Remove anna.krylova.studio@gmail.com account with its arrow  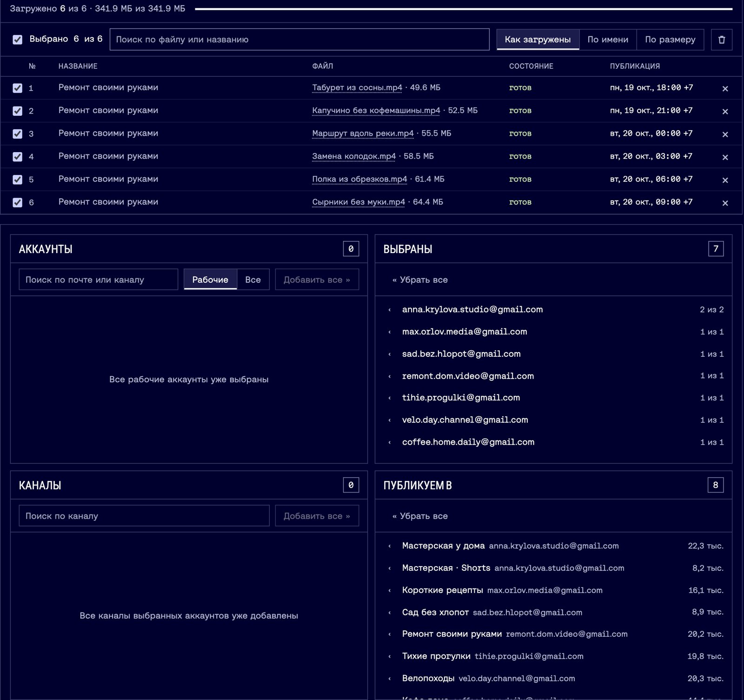(390, 310)
